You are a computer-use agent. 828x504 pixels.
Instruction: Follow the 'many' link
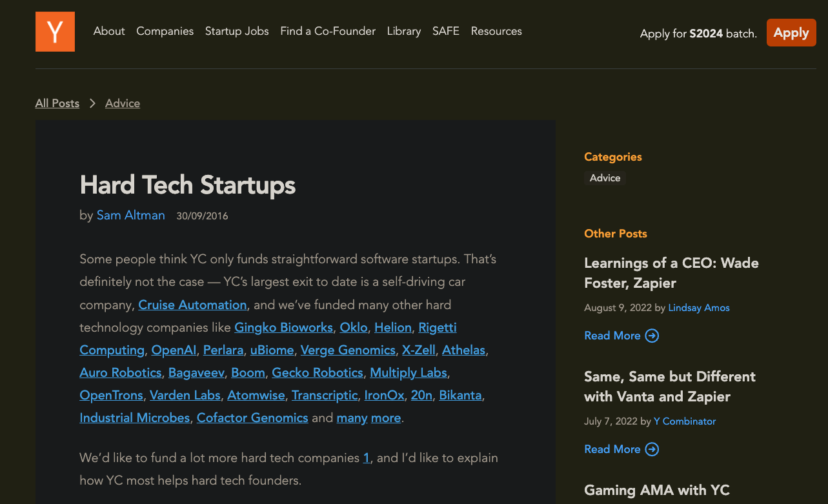coord(352,418)
